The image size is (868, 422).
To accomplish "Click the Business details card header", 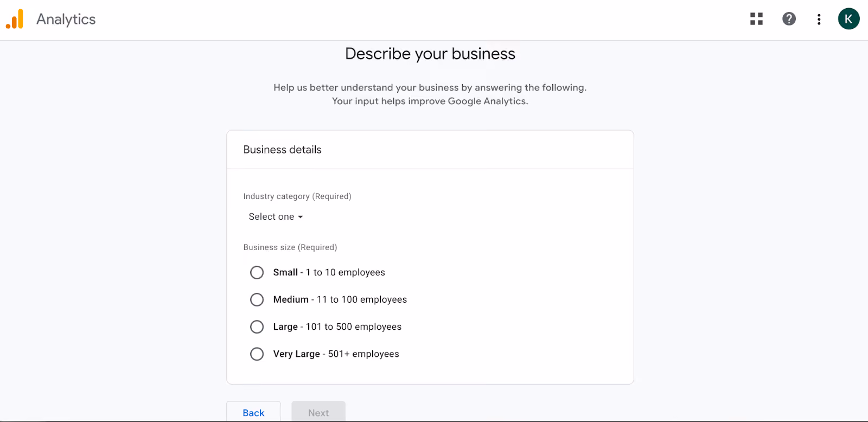I will (430, 150).
